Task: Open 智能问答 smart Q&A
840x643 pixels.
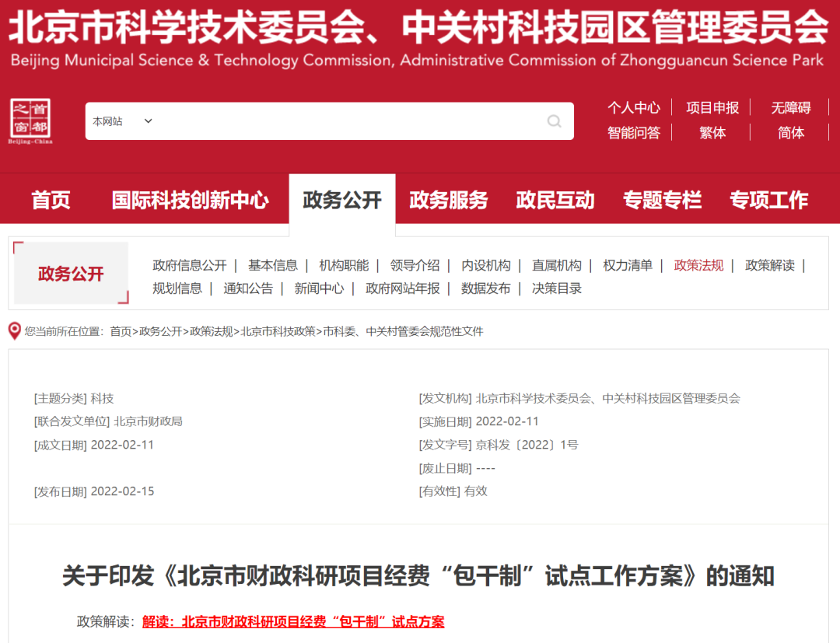Action: coord(634,133)
